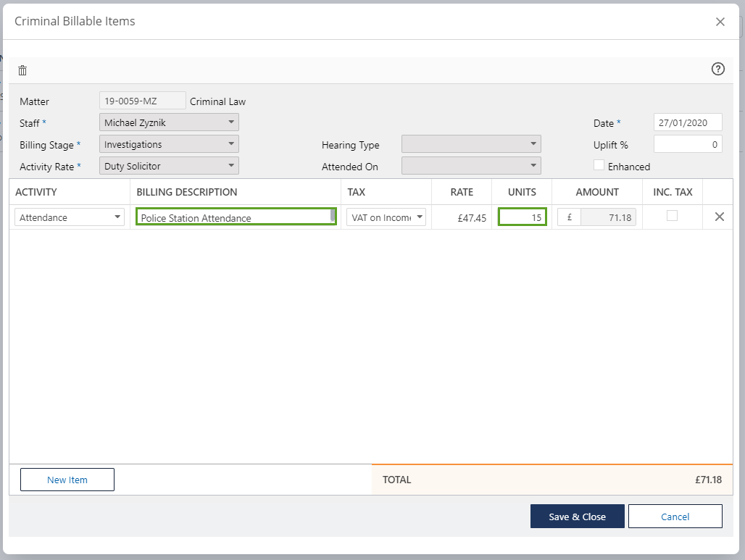The width and height of the screenshot is (745, 560).
Task: Click the trash delete icon
Action: point(22,70)
